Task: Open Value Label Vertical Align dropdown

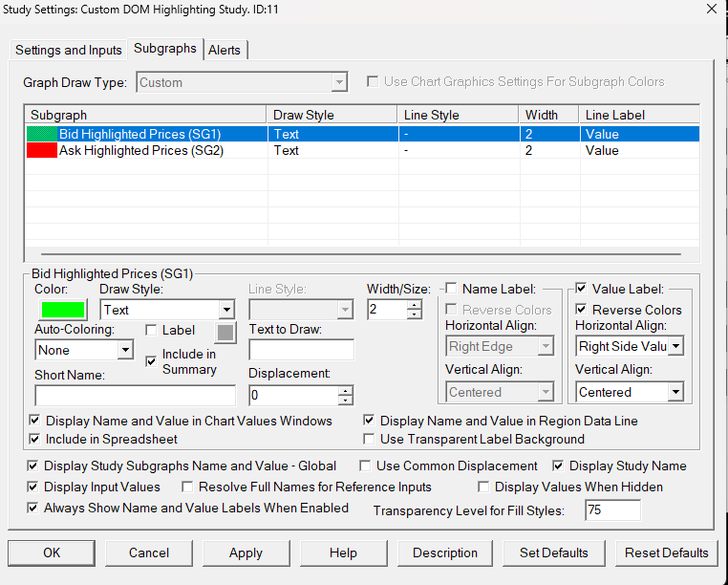Action: point(675,392)
